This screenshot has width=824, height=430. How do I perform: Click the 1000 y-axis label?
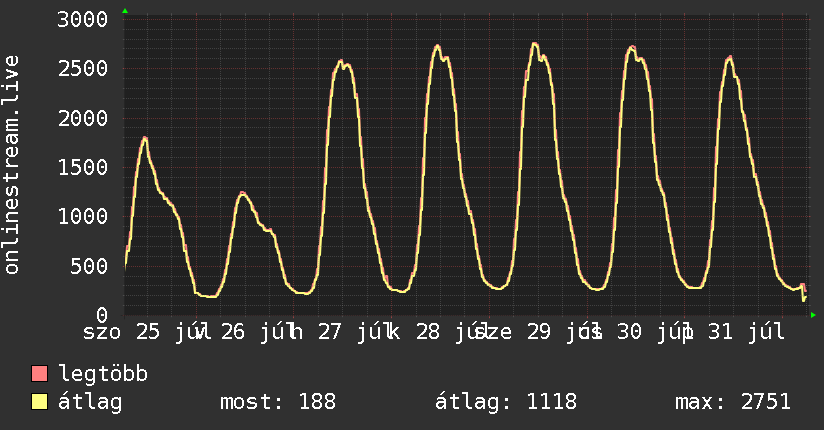click(x=83, y=217)
